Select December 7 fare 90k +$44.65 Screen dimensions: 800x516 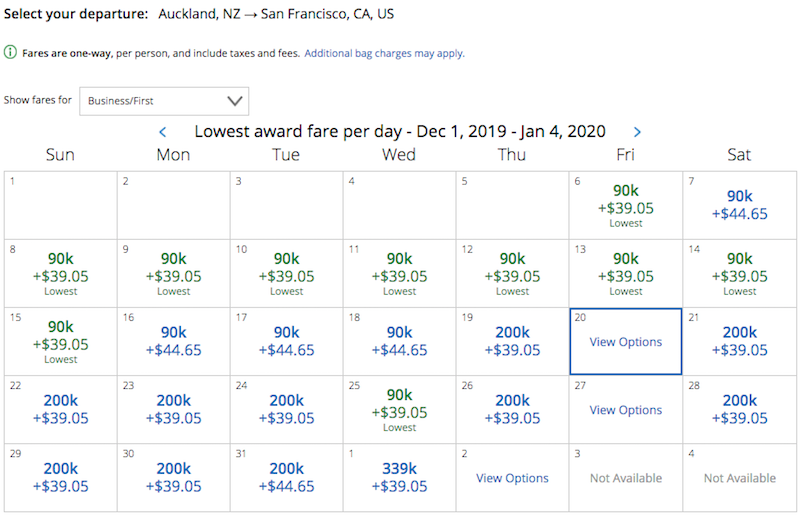point(739,205)
